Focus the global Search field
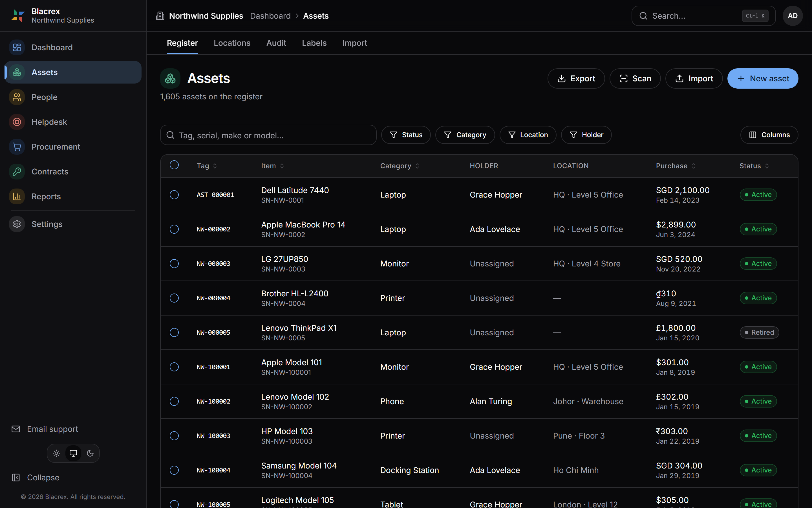 pos(704,16)
